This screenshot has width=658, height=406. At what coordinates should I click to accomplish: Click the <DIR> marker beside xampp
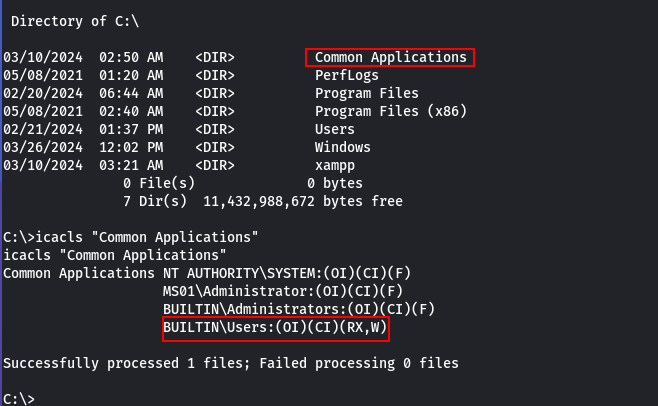[x=214, y=166]
